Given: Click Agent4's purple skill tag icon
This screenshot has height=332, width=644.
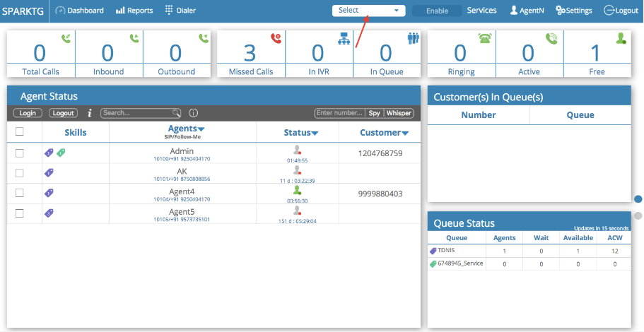Looking at the screenshot, I should (x=49, y=192).
